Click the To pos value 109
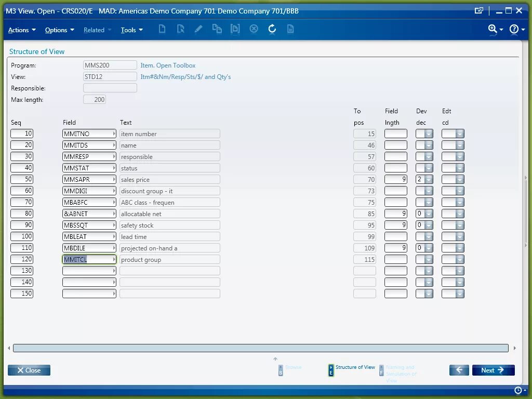The image size is (532, 399). point(365,248)
